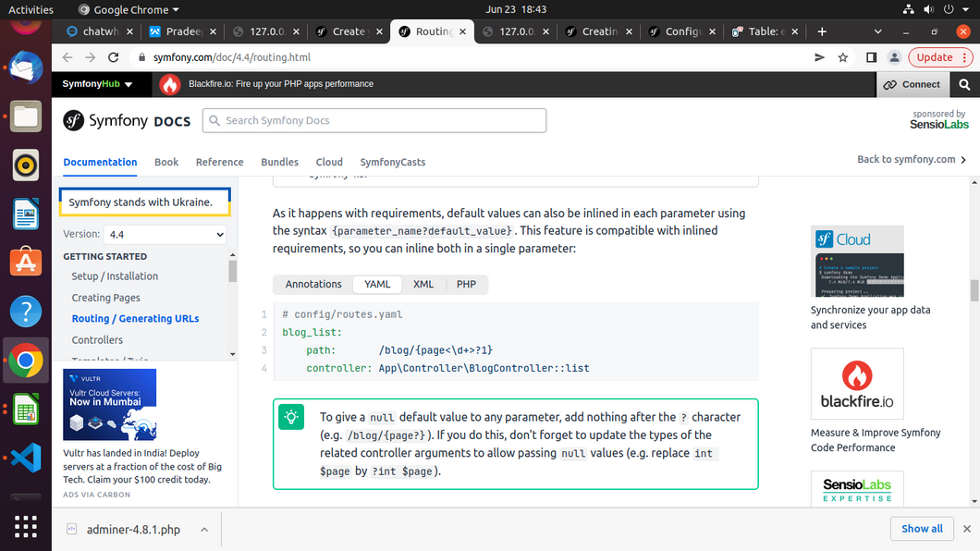Open Creating Pages in sidebar
Image resolution: width=980 pixels, height=551 pixels.
pyautogui.click(x=105, y=298)
